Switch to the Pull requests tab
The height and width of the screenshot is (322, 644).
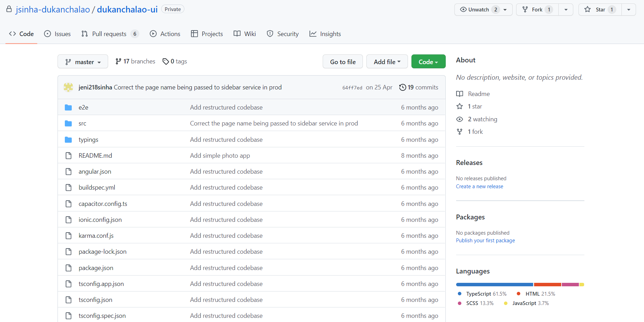[x=108, y=34]
